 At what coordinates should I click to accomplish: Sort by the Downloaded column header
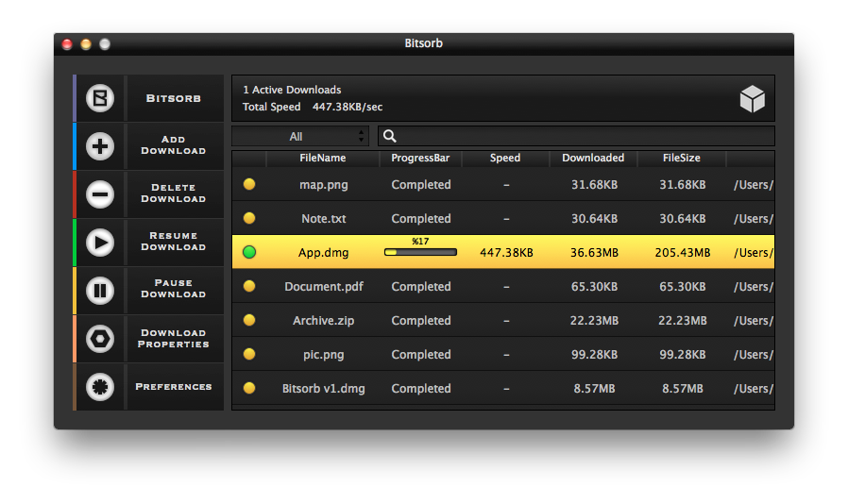tap(593, 158)
